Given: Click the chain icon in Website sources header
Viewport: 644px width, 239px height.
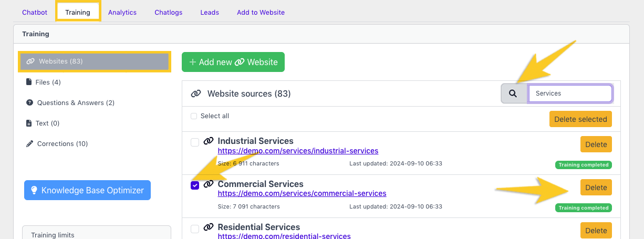Looking at the screenshot, I should [196, 94].
